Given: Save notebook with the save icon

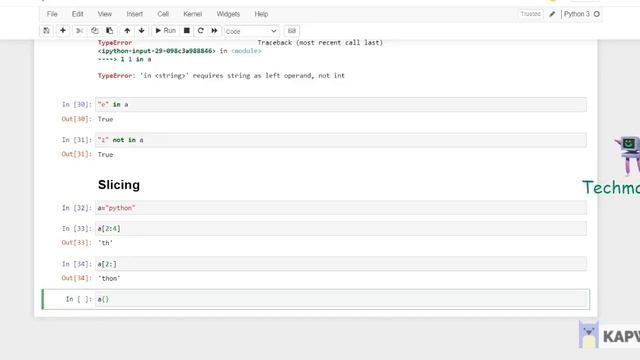Looking at the screenshot, I should click(46, 31).
